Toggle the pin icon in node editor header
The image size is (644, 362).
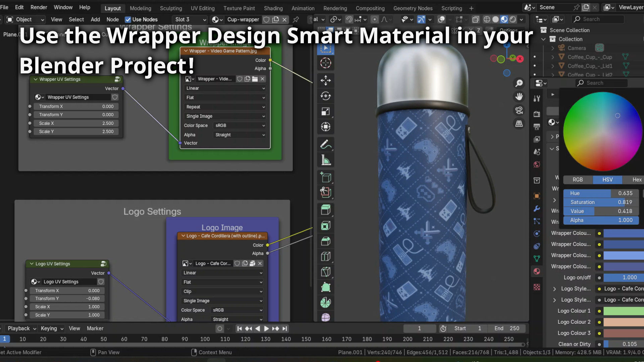296,19
